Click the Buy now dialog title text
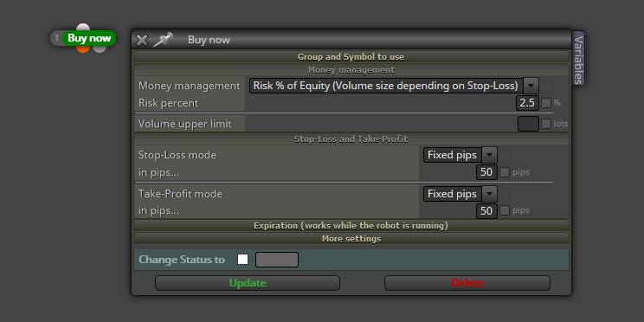Screen dimensions: 644x322 [x=209, y=40]
